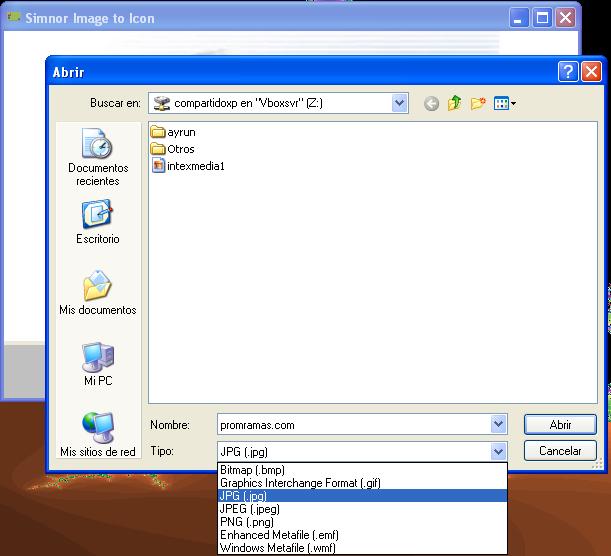
Task: Select the Otros folder
Action: 172,149
